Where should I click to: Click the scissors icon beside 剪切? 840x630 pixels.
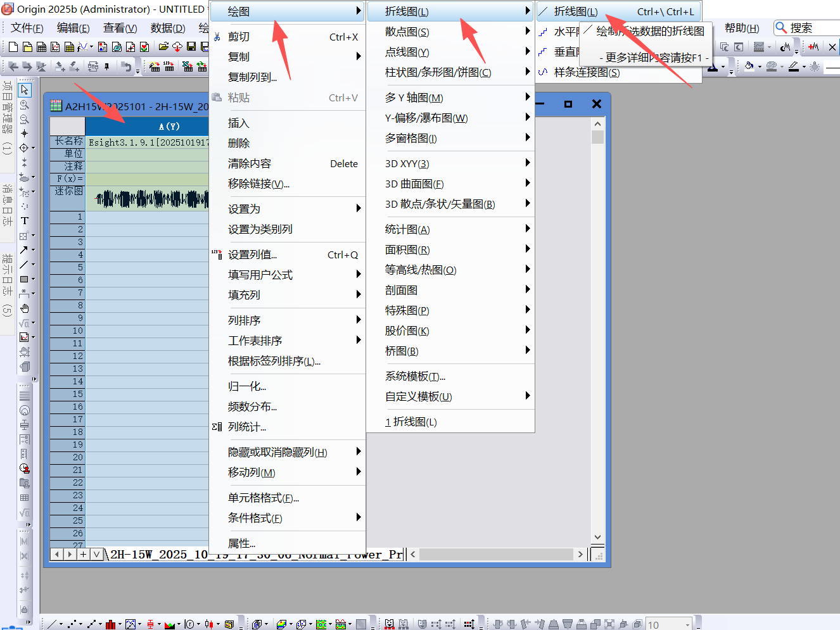[217, 37]
